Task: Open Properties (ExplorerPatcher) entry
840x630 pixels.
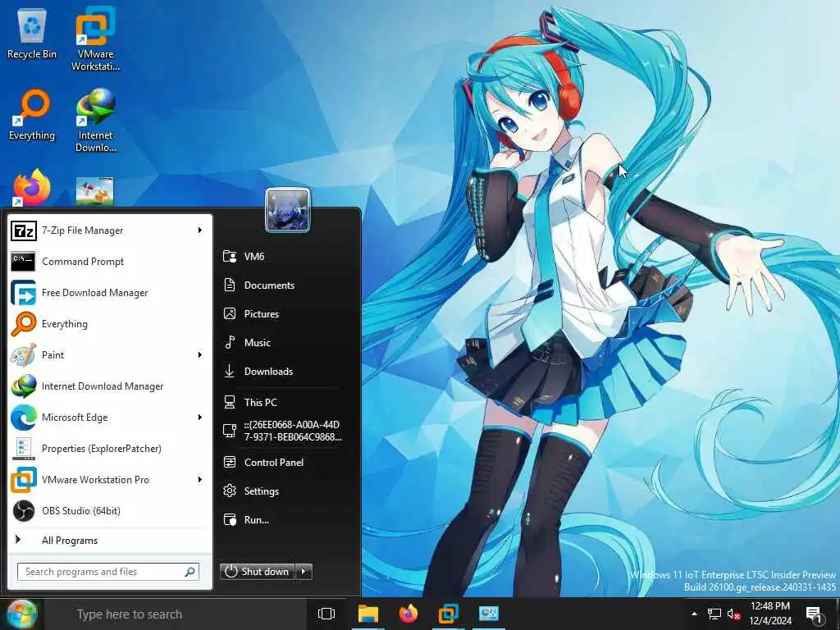Action: point(109,449)
